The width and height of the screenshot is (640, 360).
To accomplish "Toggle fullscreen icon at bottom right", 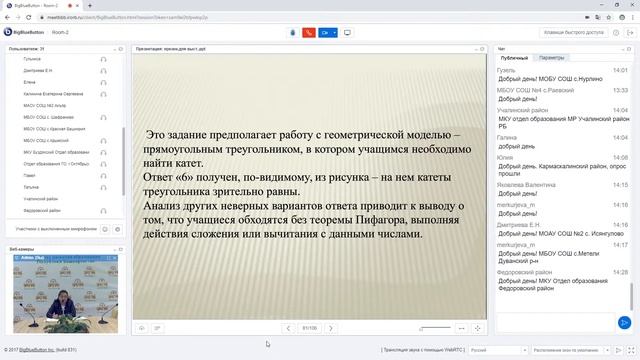I will pyautogui.click(x=631, y=350).
